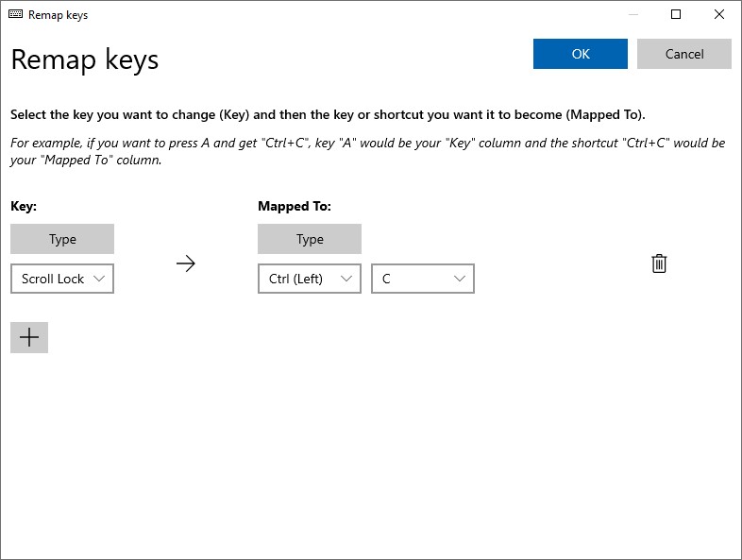Cancel the key remapping dialog
The image size is (742, 560).
tap(684, 54)
